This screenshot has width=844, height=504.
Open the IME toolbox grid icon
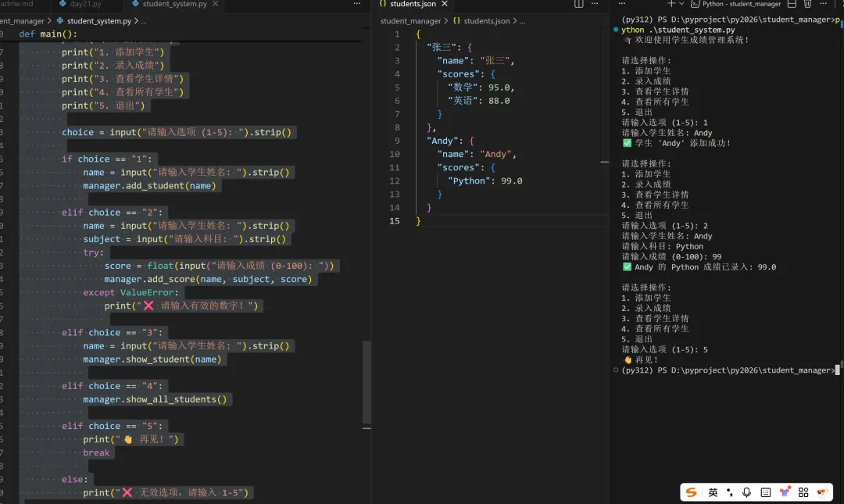pyautogui.click(x=803, y=492)
